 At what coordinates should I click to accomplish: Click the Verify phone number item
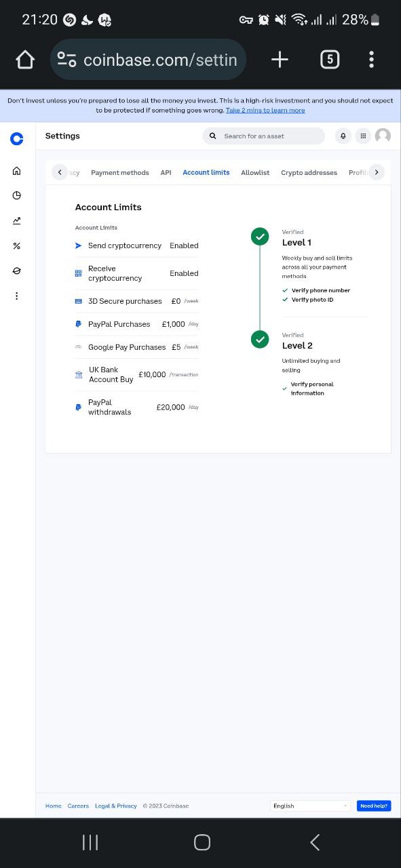click(x=316, y=290)
